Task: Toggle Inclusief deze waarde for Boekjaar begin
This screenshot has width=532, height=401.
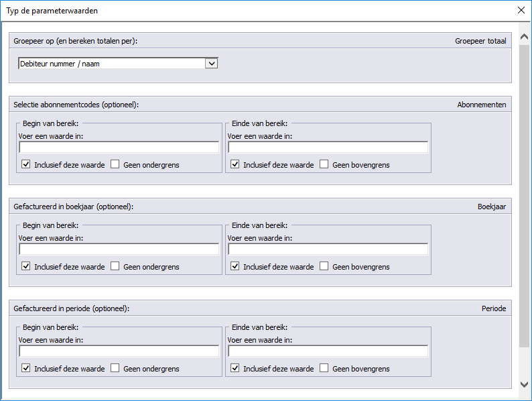Action: (25, 266)
